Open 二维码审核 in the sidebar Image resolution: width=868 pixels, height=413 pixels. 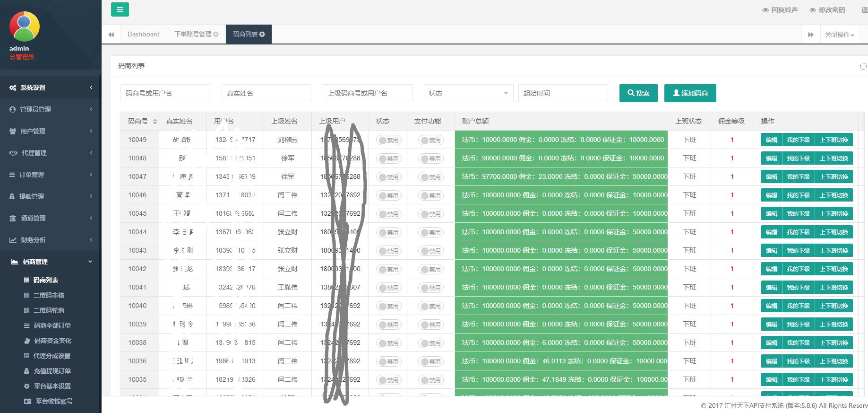[x=49, y=295]
